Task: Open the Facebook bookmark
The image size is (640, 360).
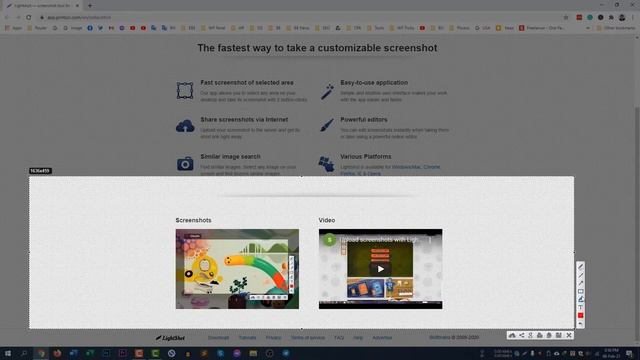Action: pos(90,28)
